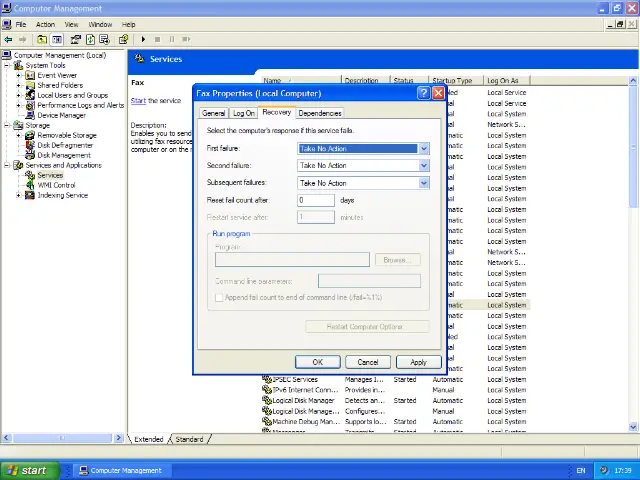Image resolution: width=640 pixels, height=480 pixels.
Task: Click the tree pane horizontal scrollbar thumb
Action: (62, 438)
